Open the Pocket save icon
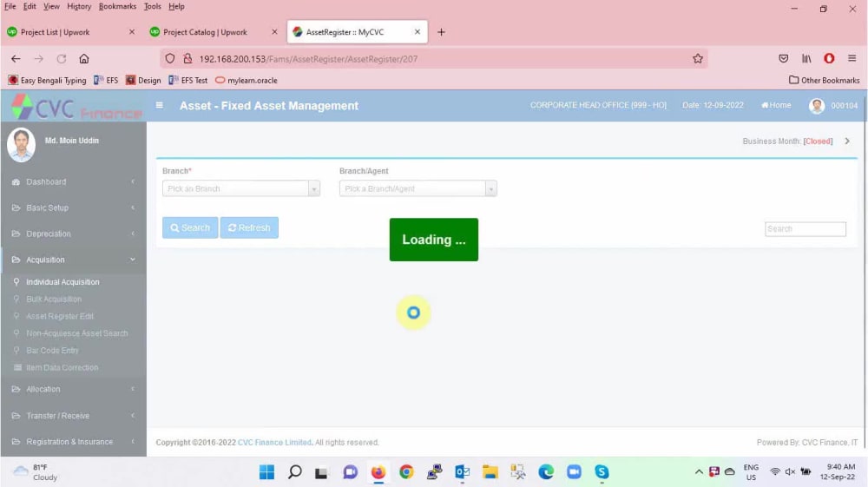 click(783, 59)
